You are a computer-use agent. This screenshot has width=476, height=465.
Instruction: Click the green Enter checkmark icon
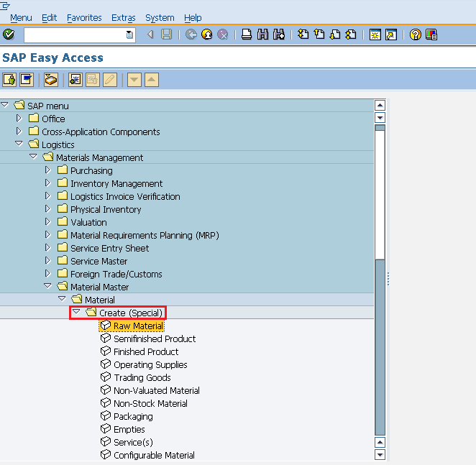[x=8, y=34]
